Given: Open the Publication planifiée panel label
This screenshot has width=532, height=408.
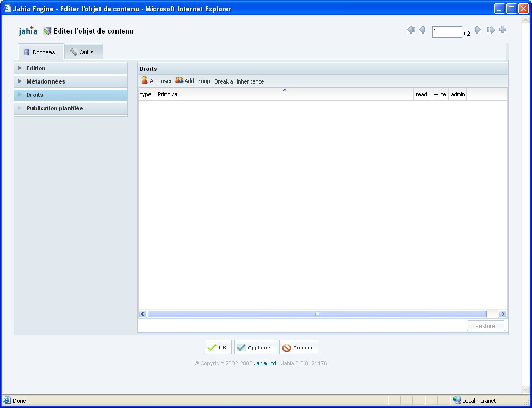Looking at the screenshot, I should click(x=55, y=108).
